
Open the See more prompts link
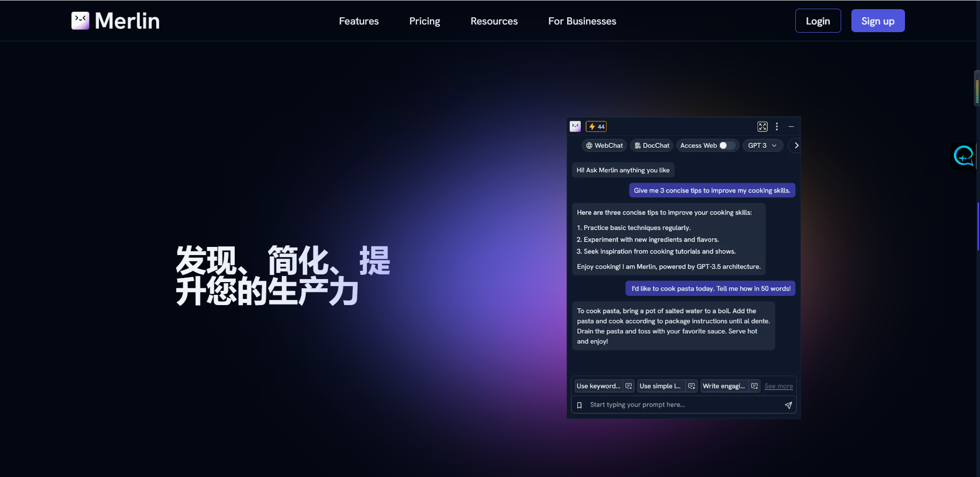coord(778,386)
